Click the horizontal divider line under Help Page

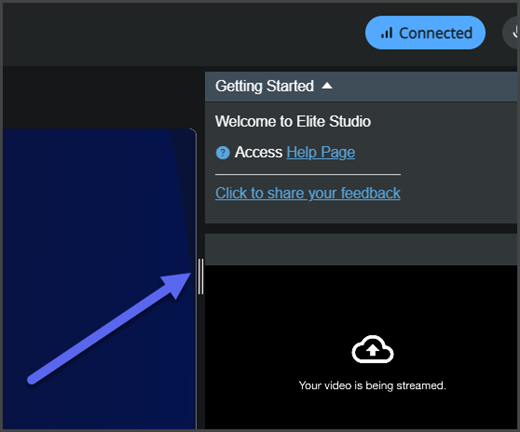click(308, 174)
